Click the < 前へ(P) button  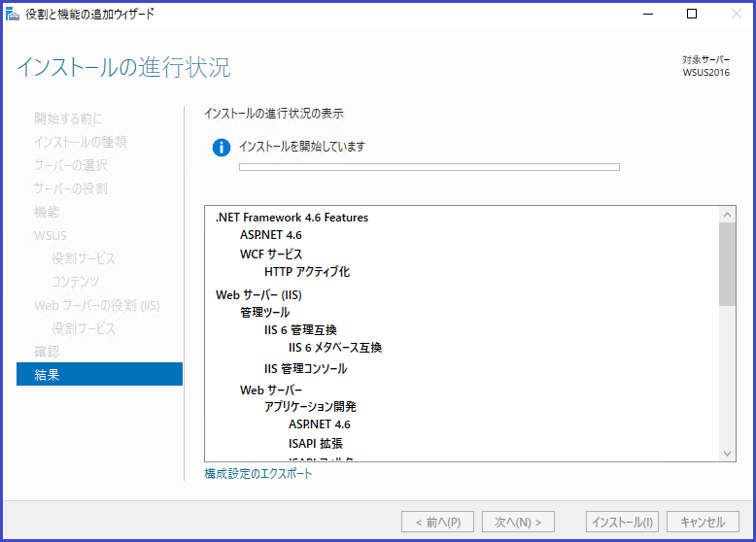click(438, 522)
